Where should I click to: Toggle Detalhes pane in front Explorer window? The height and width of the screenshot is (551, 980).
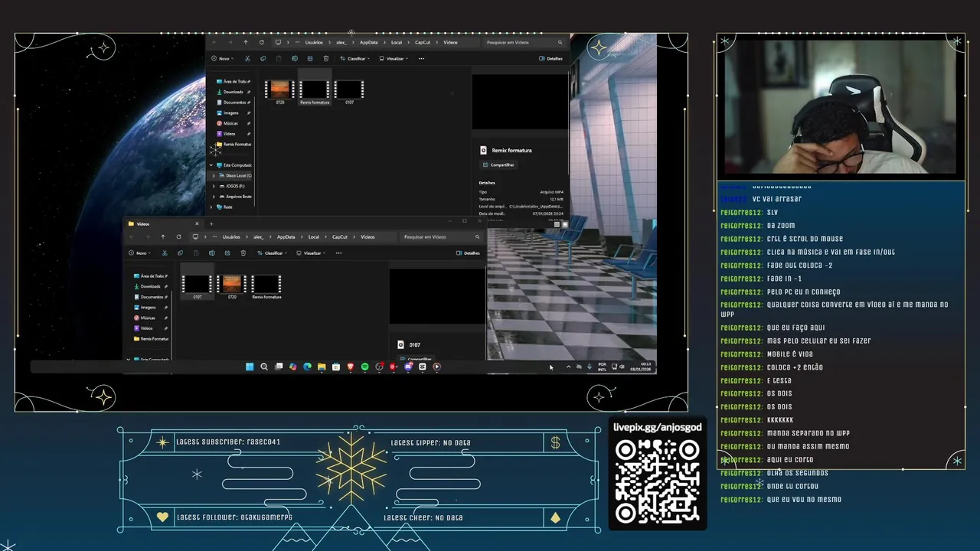pyautogui.click(x=468, y=253)
